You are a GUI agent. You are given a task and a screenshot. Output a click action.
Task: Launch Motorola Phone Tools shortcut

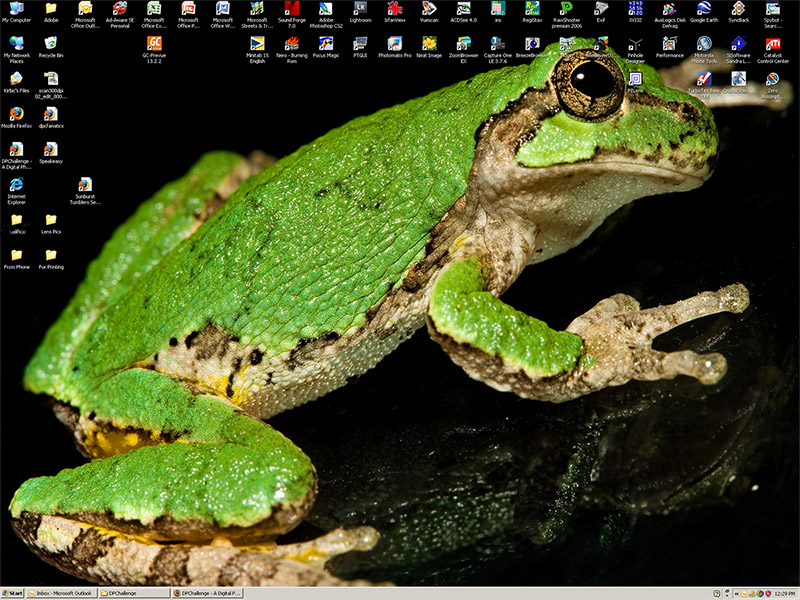tap(704, 49)
